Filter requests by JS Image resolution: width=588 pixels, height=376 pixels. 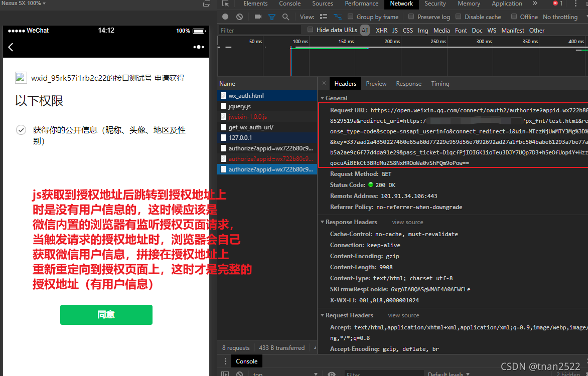395,31
